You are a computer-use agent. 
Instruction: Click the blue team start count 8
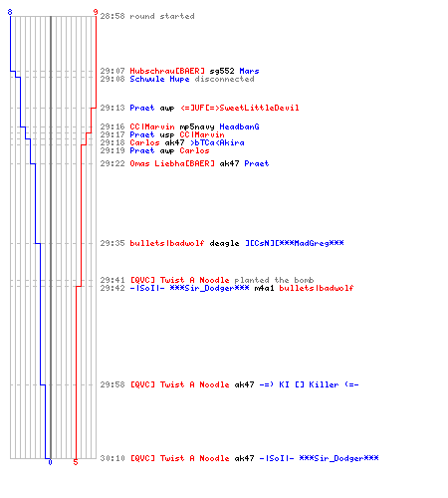click(x=10, y=12)
